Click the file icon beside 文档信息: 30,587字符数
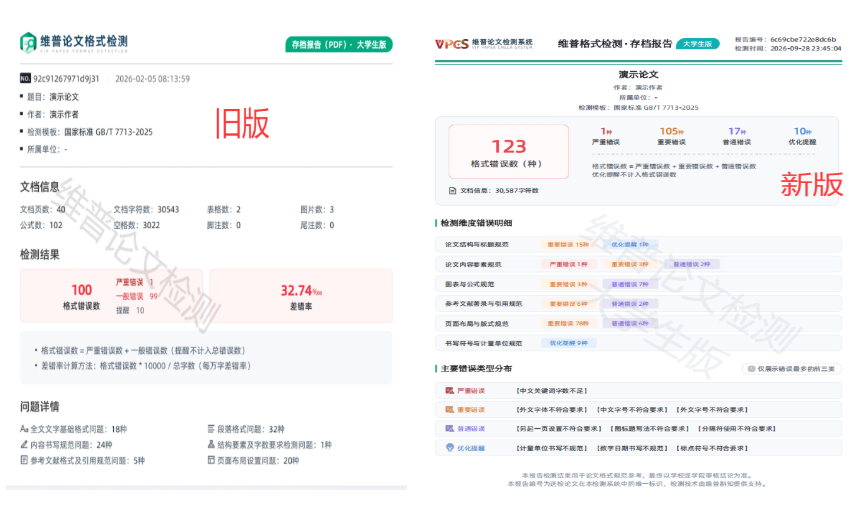Viewport: 857px width, 511px height. click(452, 191)
